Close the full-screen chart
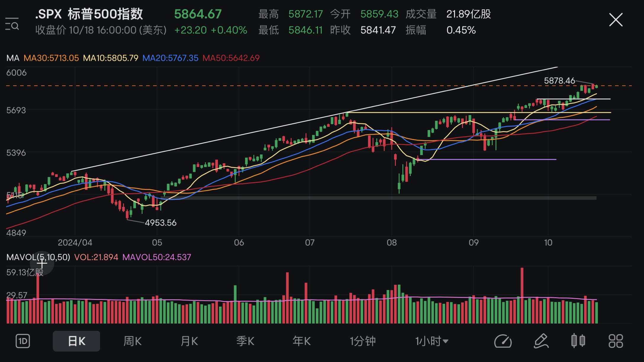Viewport: 644px width, 362px height. pos(616,20)
